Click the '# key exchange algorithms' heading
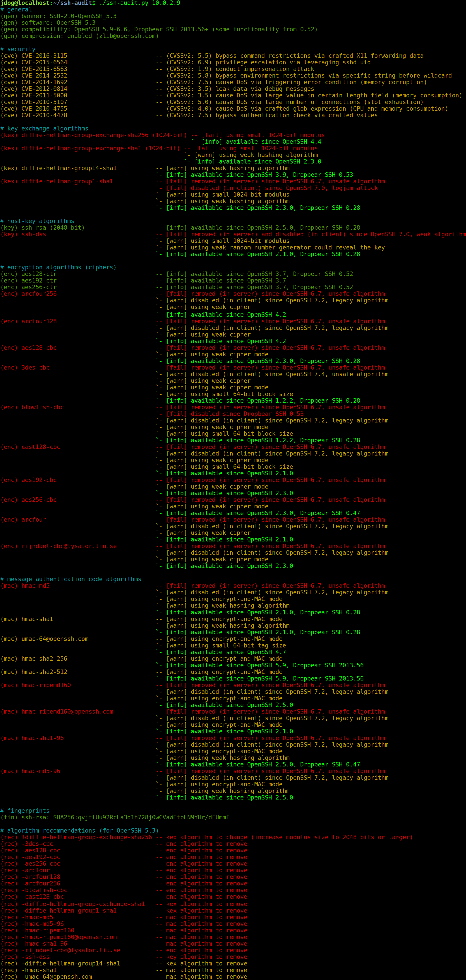 (44, 128)
